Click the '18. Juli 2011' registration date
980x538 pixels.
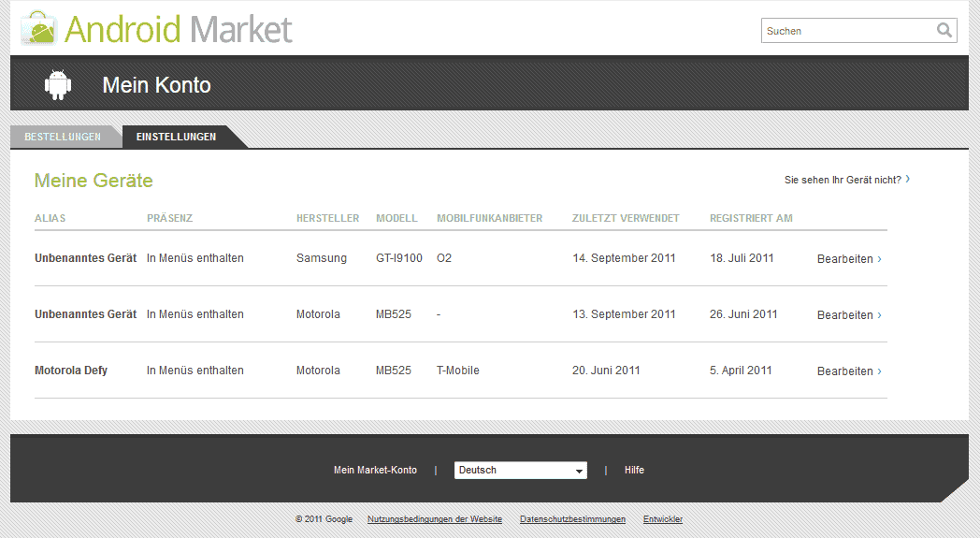pos(742,257)
